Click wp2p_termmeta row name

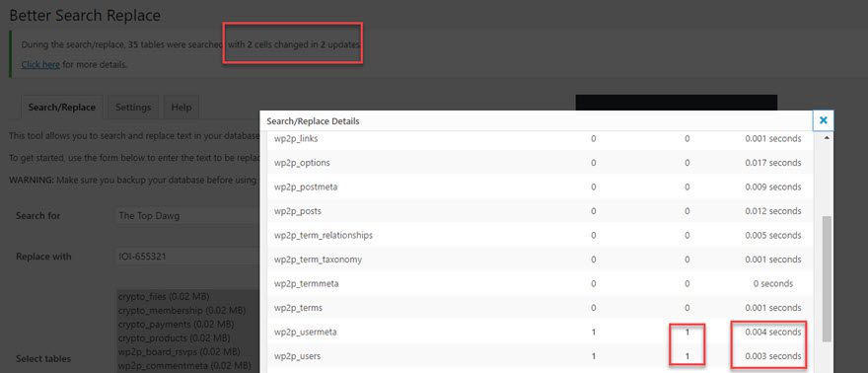(x=306, y=284)
